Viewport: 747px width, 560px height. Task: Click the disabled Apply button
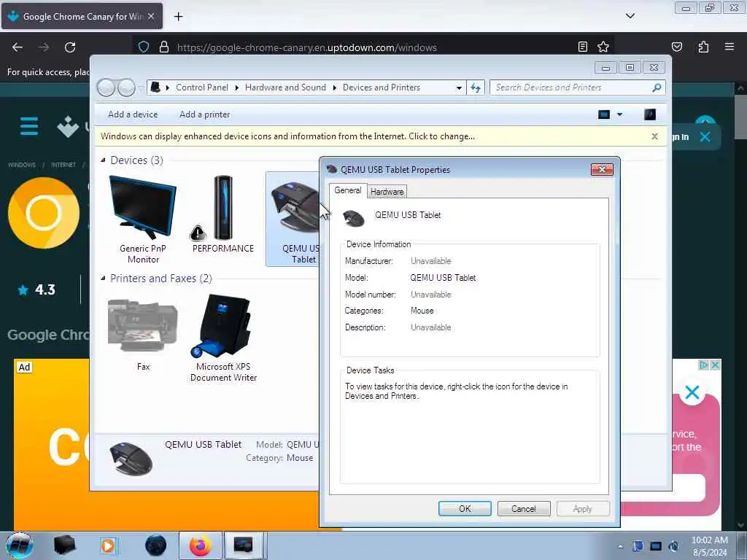click(583, 508)
